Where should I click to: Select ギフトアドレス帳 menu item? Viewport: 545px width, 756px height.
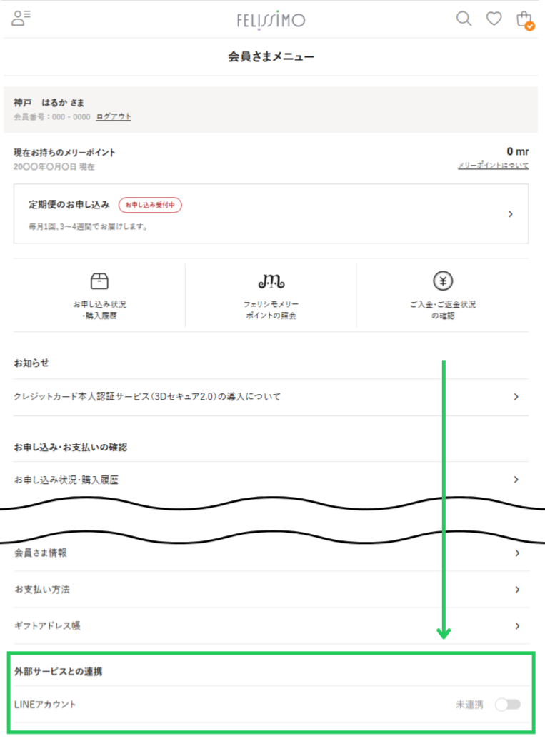(47, 625)
